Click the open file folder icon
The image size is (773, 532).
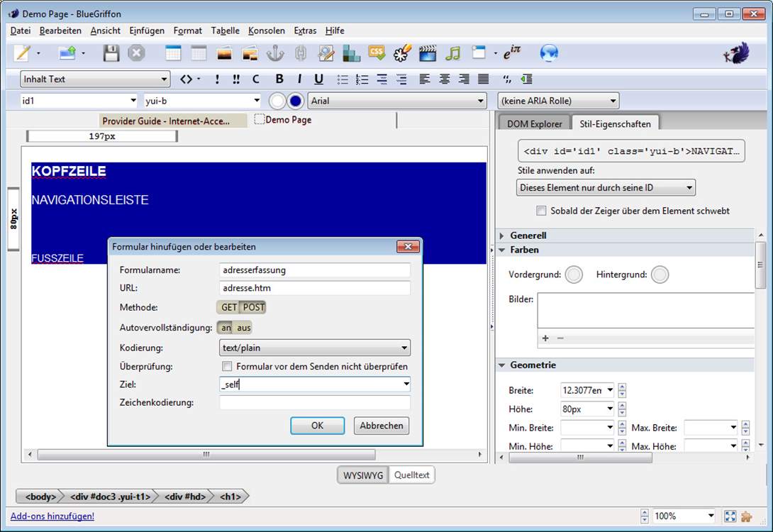coord(67,53)
